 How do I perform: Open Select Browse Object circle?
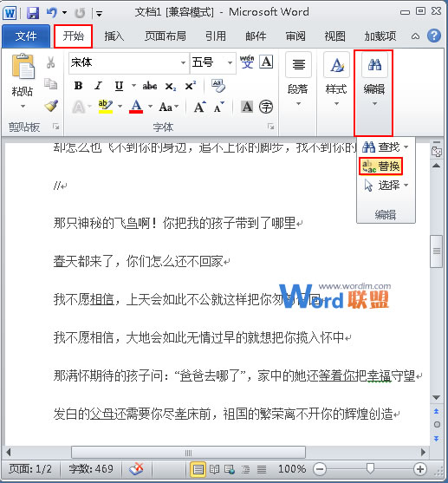coord(437,425)
